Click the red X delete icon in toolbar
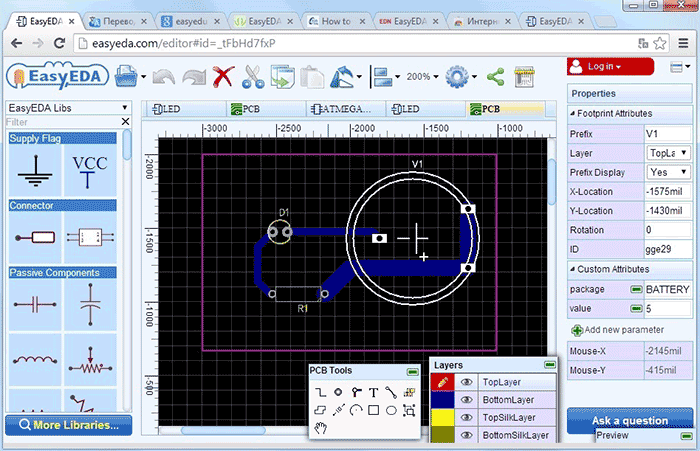700x451 pixels. (223, 76)
